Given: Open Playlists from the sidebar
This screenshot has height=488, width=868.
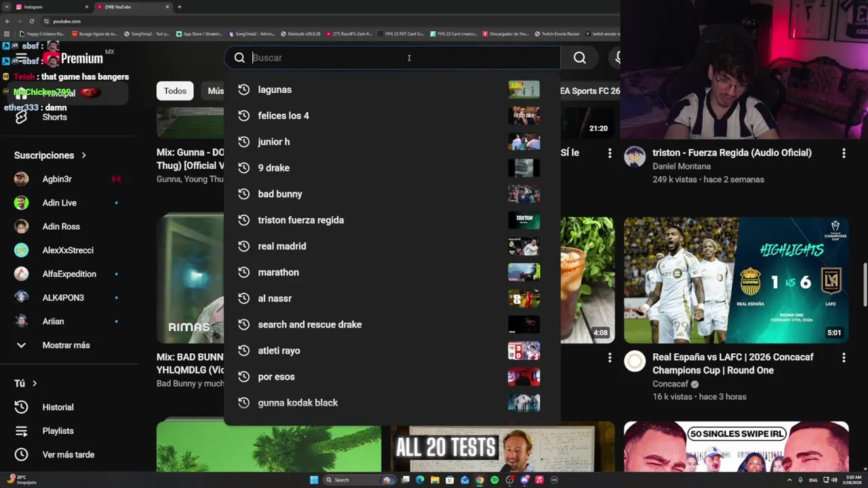Looking at the screenshot, I should pos(58,431).
